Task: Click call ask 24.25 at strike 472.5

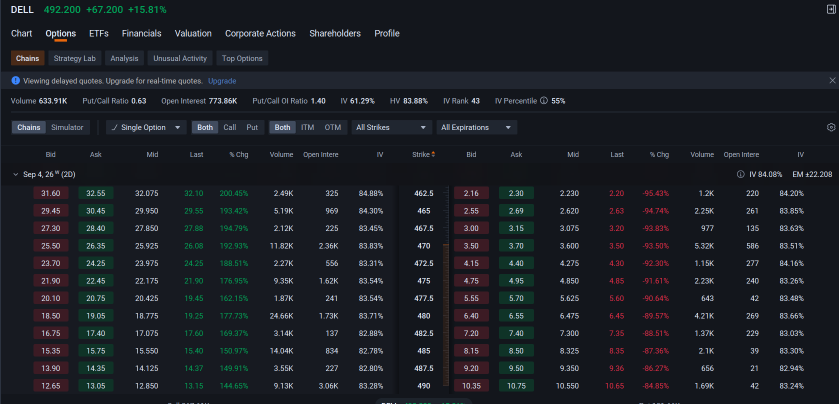Action: pos(96,263)
